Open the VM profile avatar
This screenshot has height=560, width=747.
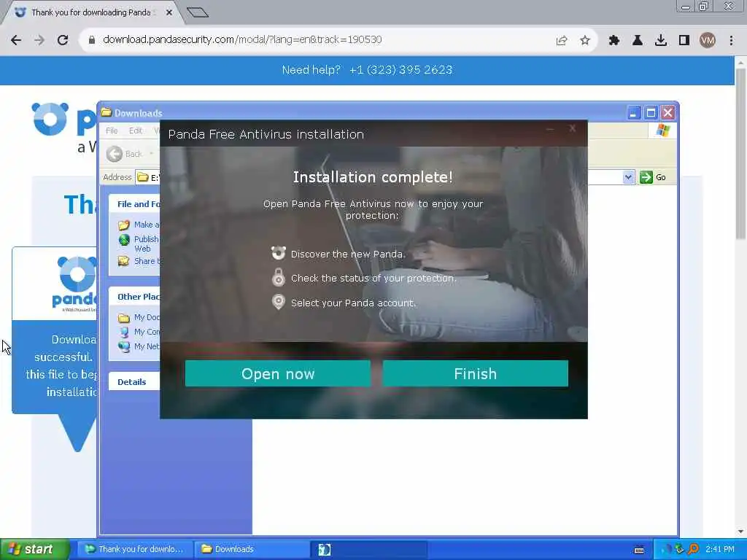tap(708, 41)
